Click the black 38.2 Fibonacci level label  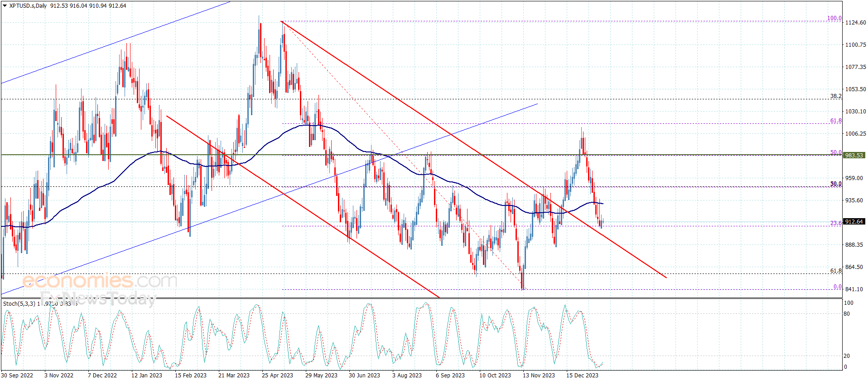coord(836,96)
